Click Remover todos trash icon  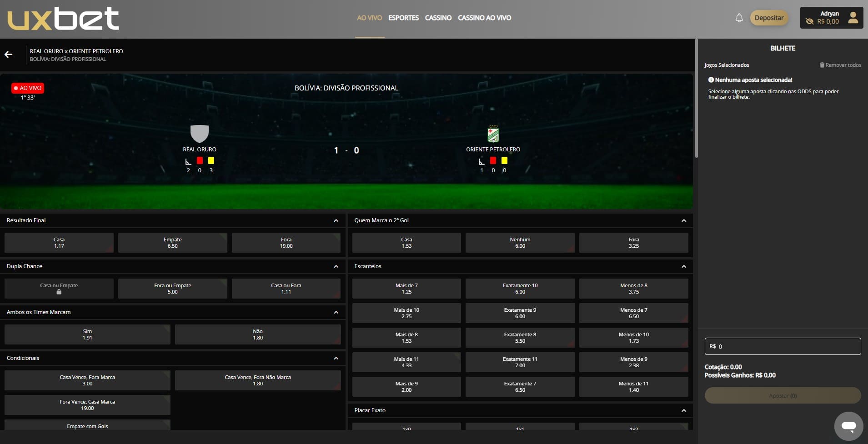pyautogui.click(x=822, y=65)
